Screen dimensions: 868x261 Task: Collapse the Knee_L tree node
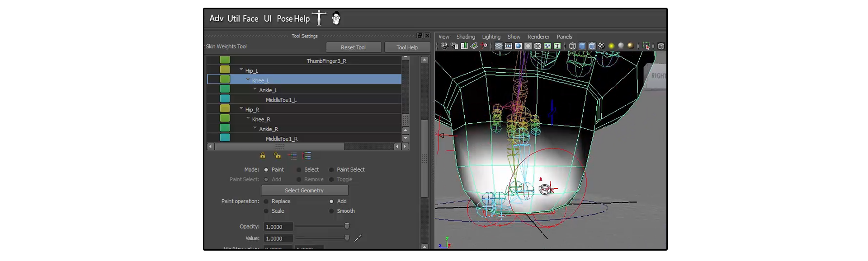click(248, 79)
